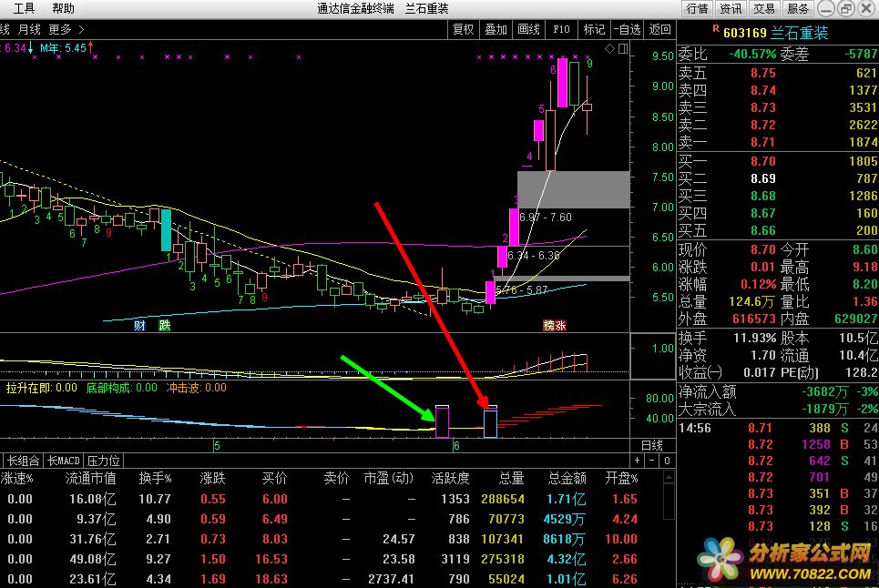Switch to 行情 section
This screenshot has width=879, height=588.
click(x=698, y=8)
